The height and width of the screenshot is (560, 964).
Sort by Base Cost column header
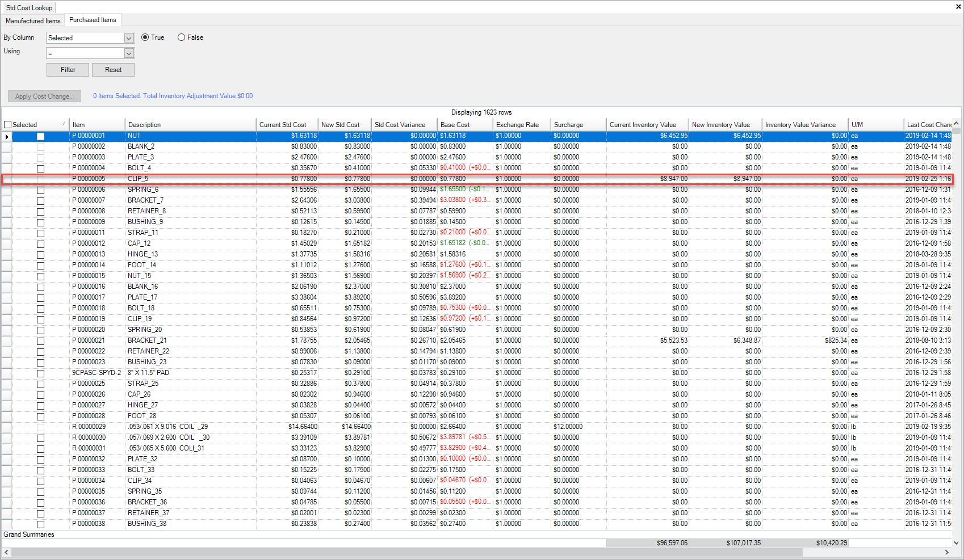(465, 125)
